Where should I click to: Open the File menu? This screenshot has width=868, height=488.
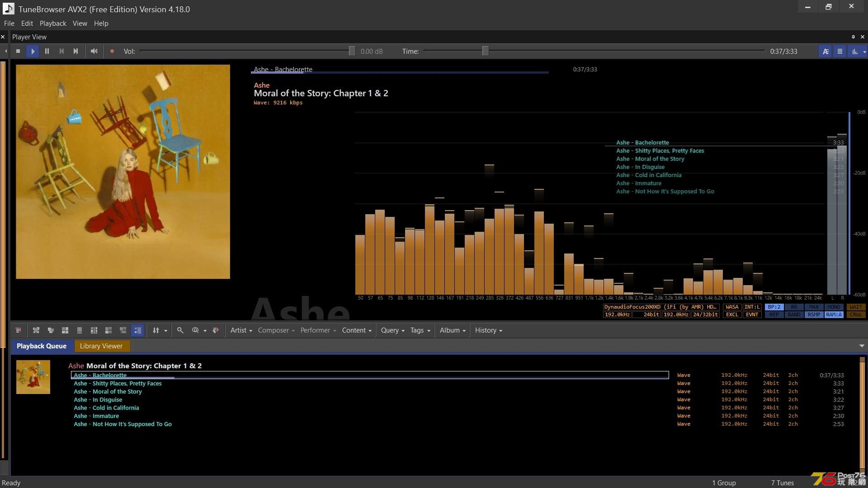point(9,23)
